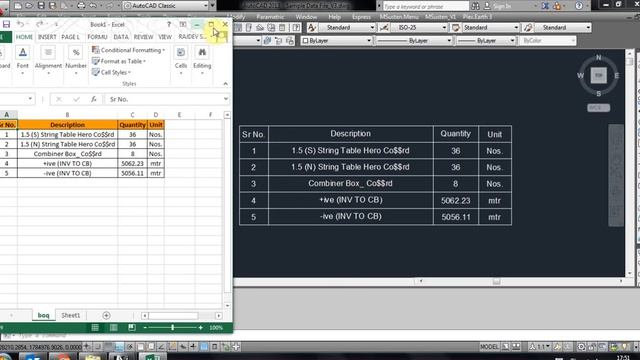Add a new sheet with plus button
Screen dimensions: 640x360
coord(106,316)
